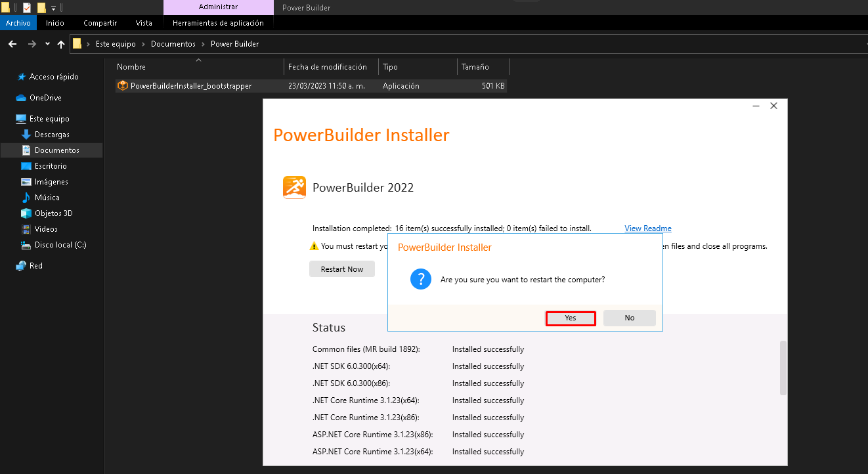Click the blue question mark dialog icon
This screenshot has width=868, height=474.
[x=420, y=279]
